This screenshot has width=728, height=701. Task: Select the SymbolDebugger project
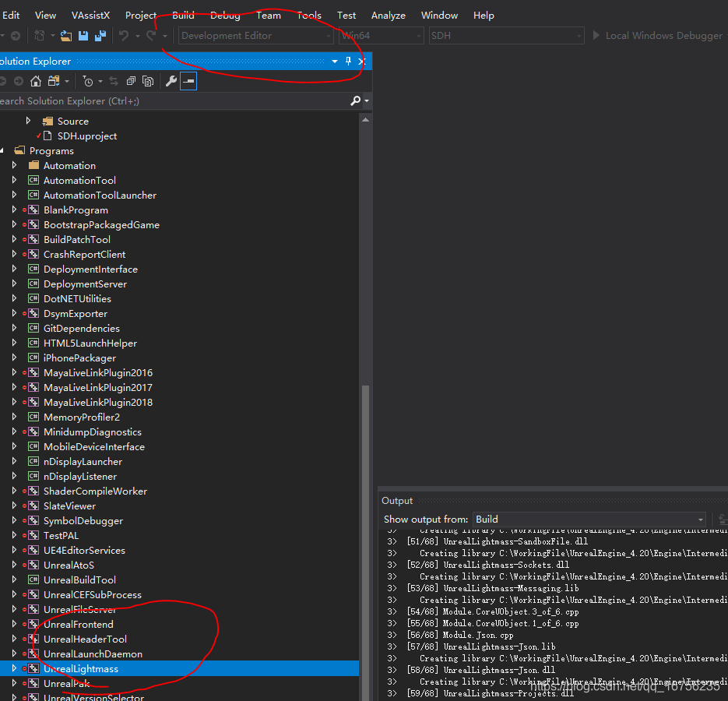tap(83, 521)
